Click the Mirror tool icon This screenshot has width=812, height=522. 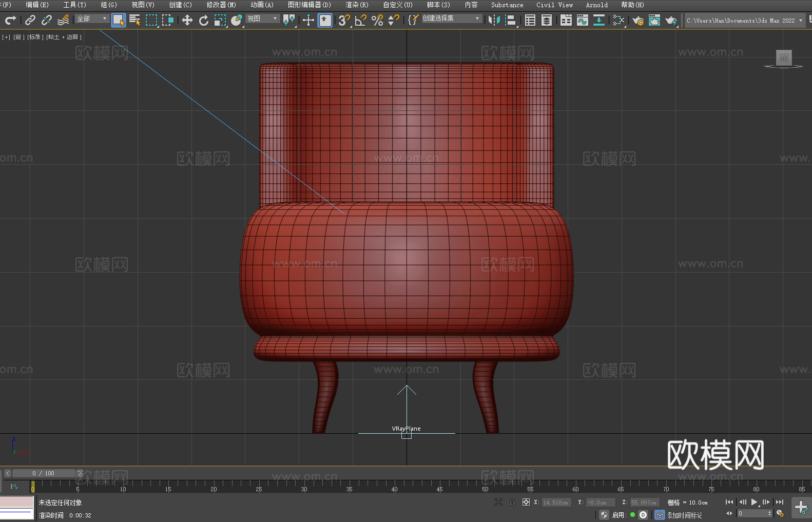coord(494,20)
